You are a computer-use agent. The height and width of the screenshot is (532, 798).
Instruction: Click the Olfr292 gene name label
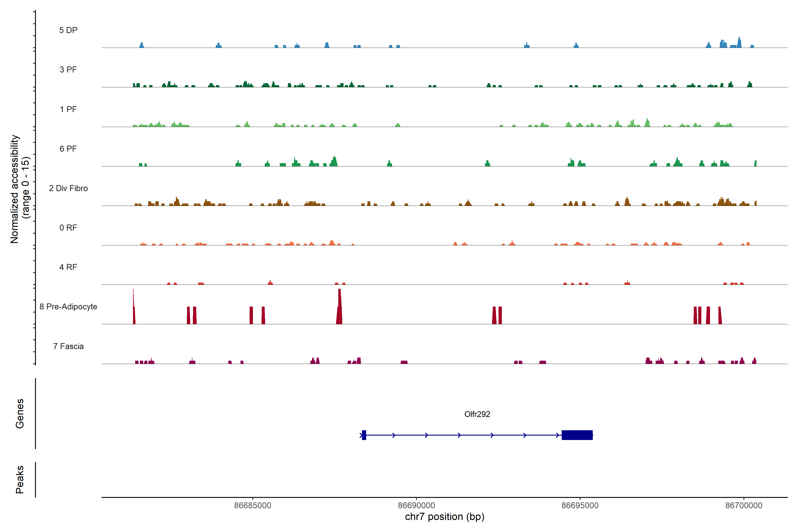tap(477, 414)
